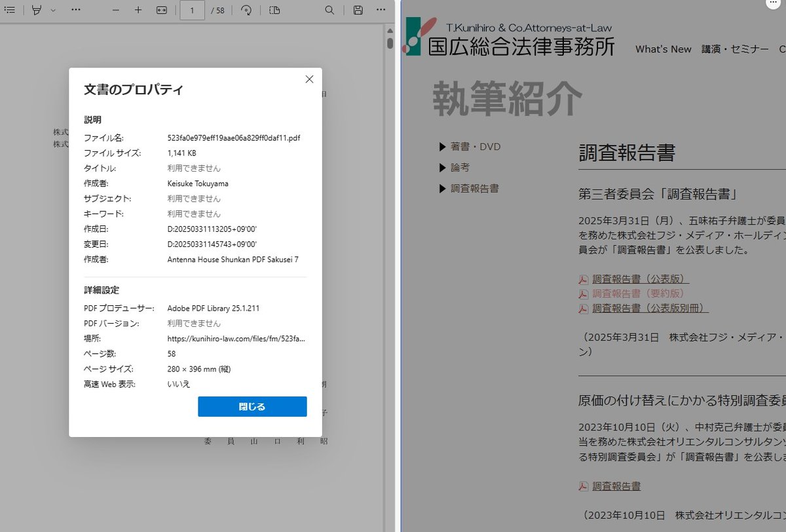Zoom in with the plus icon

(x=138, y=10)
